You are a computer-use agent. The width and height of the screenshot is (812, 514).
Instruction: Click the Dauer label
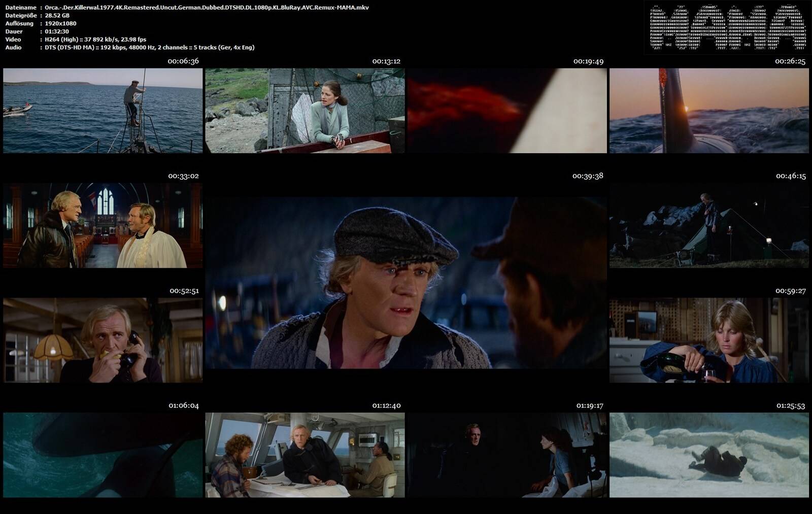(14, 31)
